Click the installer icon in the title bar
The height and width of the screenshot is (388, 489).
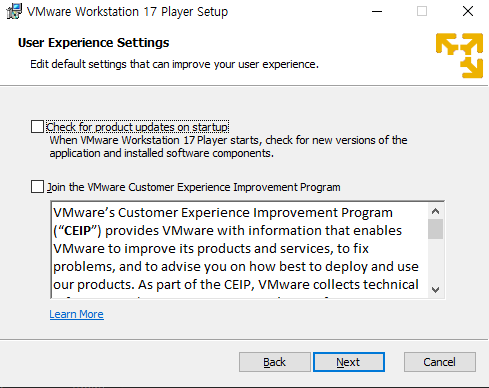point(14,11)
